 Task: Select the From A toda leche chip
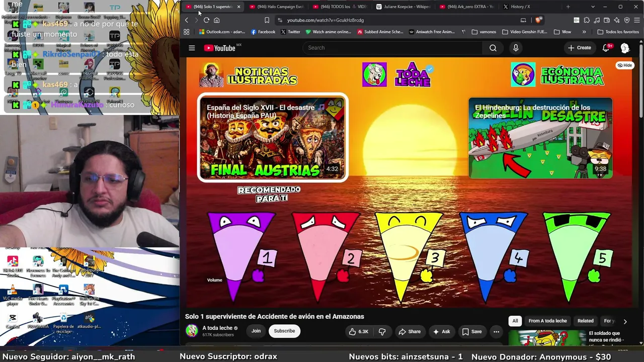547,321
